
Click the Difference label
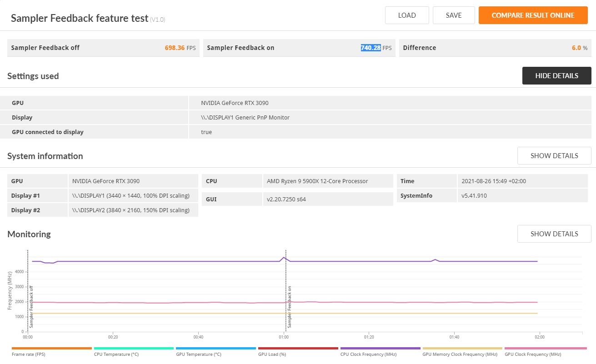pos(419,48)
